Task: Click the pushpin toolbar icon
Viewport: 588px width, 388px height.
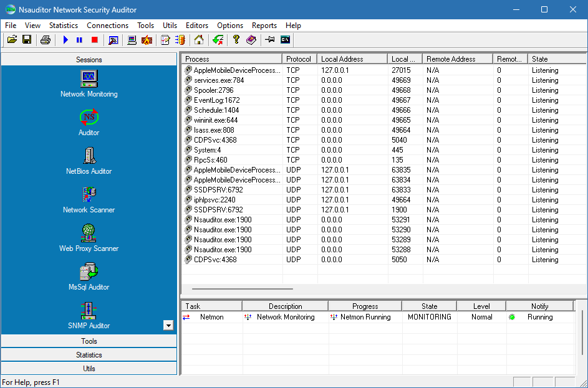Action: pyautogui.click(x=269, y=40)
